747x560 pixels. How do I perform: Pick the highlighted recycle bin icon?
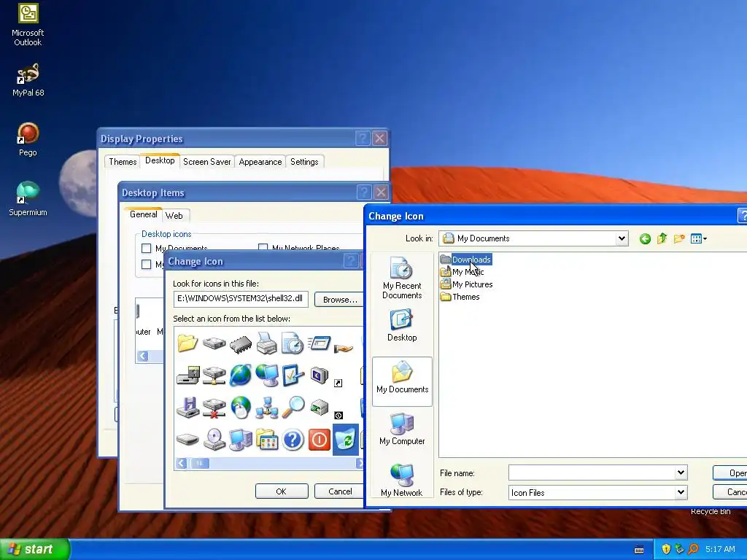click(346, 440)
